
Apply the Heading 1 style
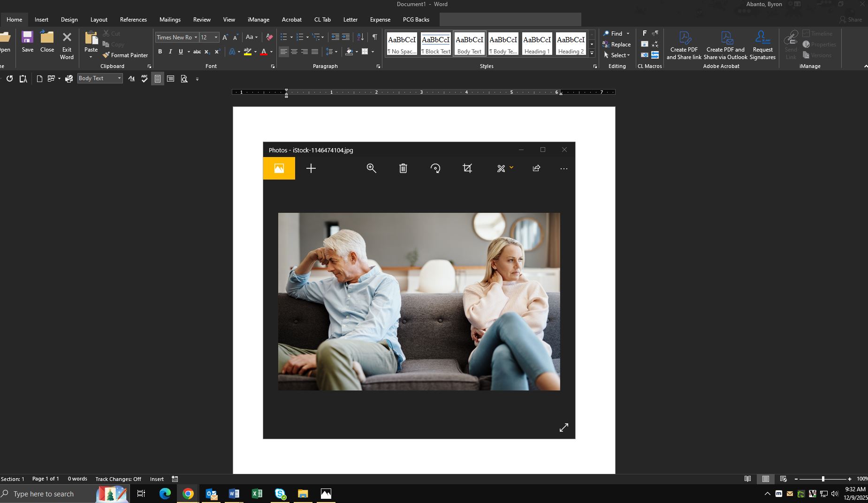pyautogui.click(x=537, y=44)
